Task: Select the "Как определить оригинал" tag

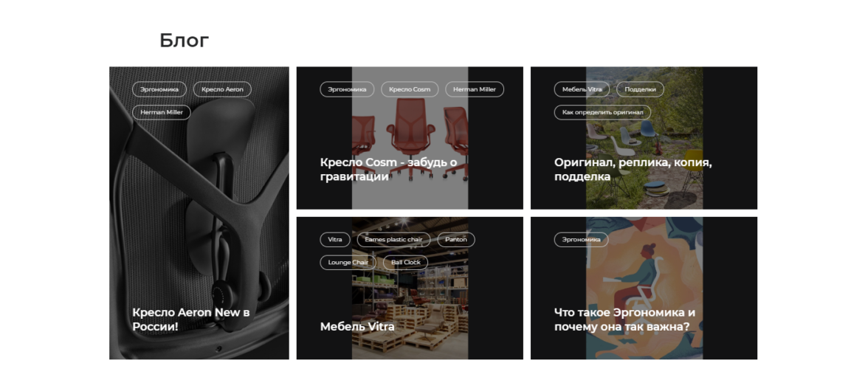Action: [602, 112]
